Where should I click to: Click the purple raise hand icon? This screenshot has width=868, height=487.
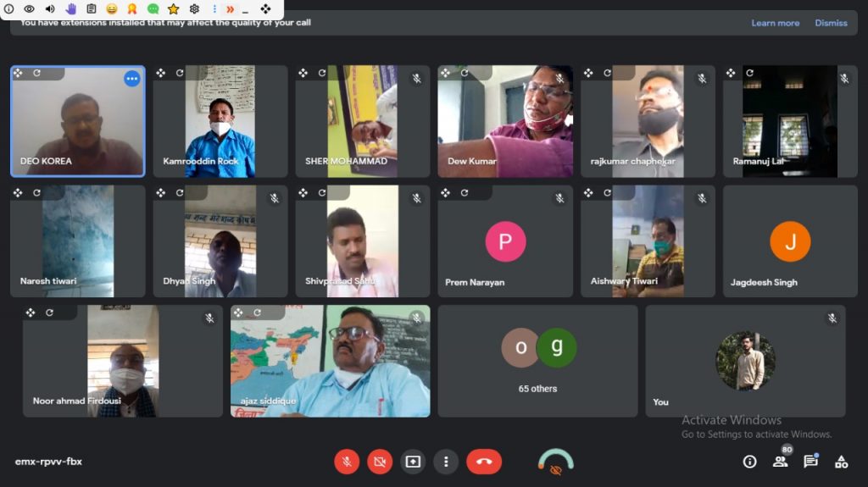coord(71,8)
